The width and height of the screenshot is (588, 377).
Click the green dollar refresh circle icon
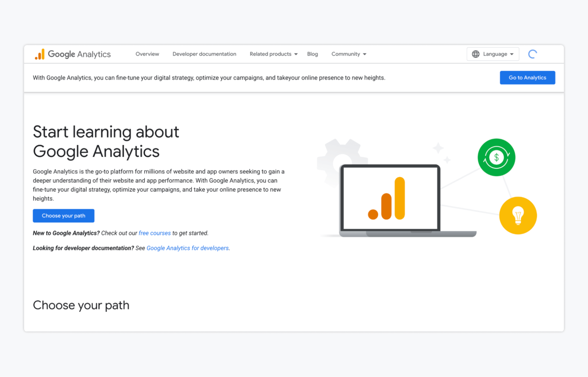[x=497, y=157]
